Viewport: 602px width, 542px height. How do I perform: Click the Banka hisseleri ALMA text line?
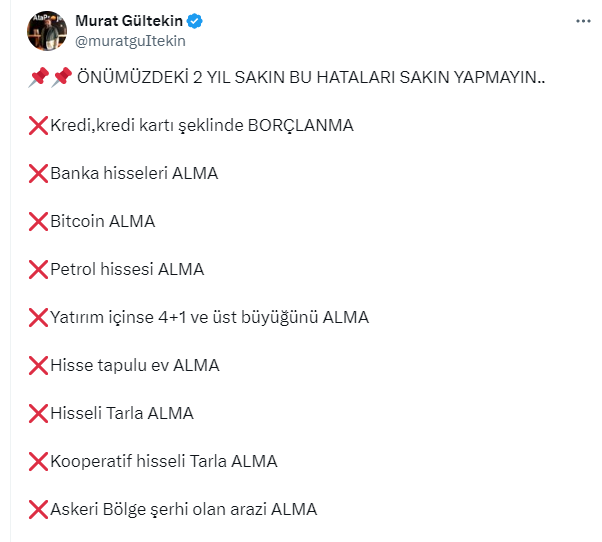click(x=134, y=174)
